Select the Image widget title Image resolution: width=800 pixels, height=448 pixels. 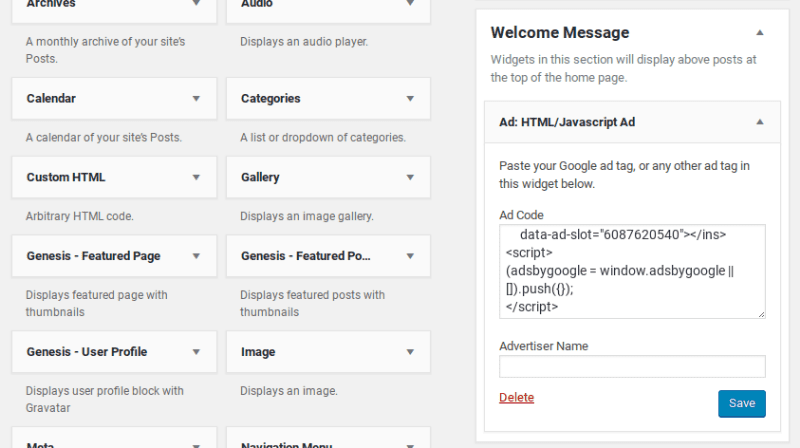(258, 352)
